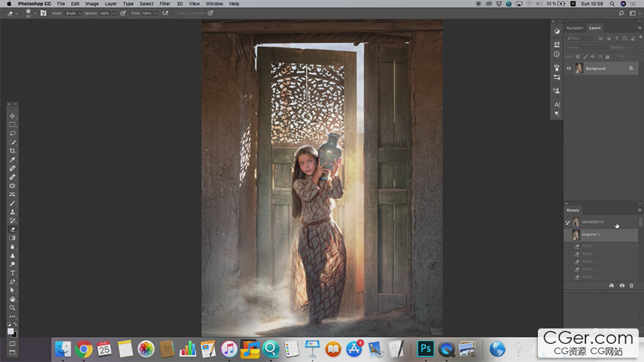Viewport: 644px width, 362px height.
Task: Click the History panel scrollbar
Action: pos(640,222)
